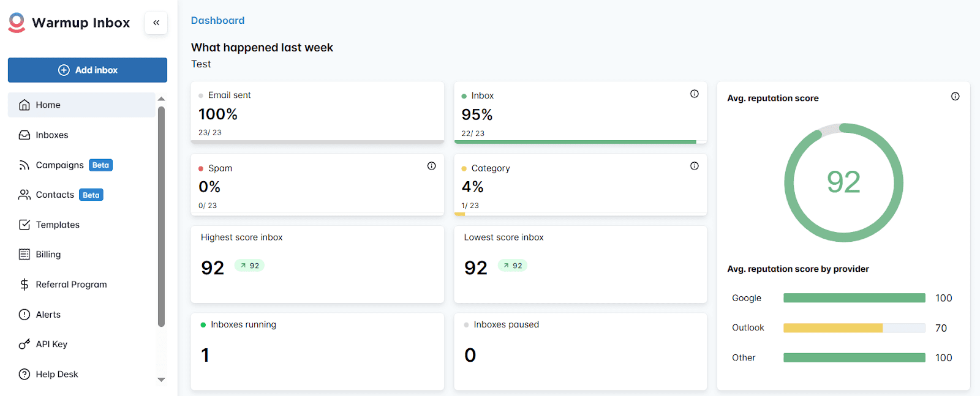Show info for the Spam card
Image resolution: width=980 pixels, height=396 pixels.
pos(431,166)
